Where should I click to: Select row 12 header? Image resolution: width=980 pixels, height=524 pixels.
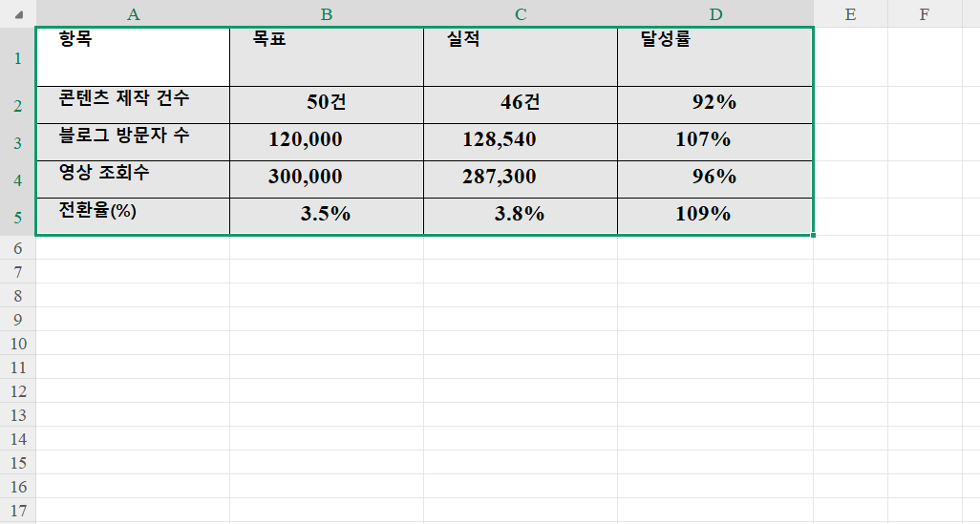pos(17,391)
